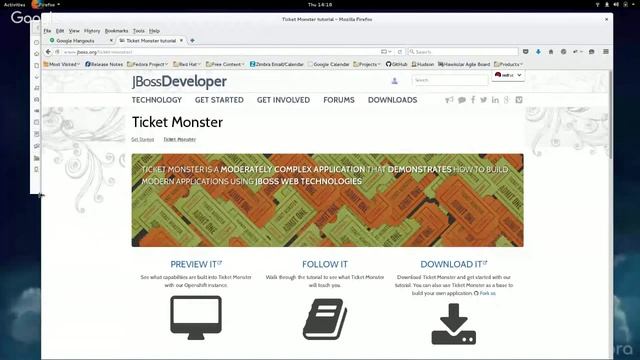Open the last square social icon

[519, 100]
